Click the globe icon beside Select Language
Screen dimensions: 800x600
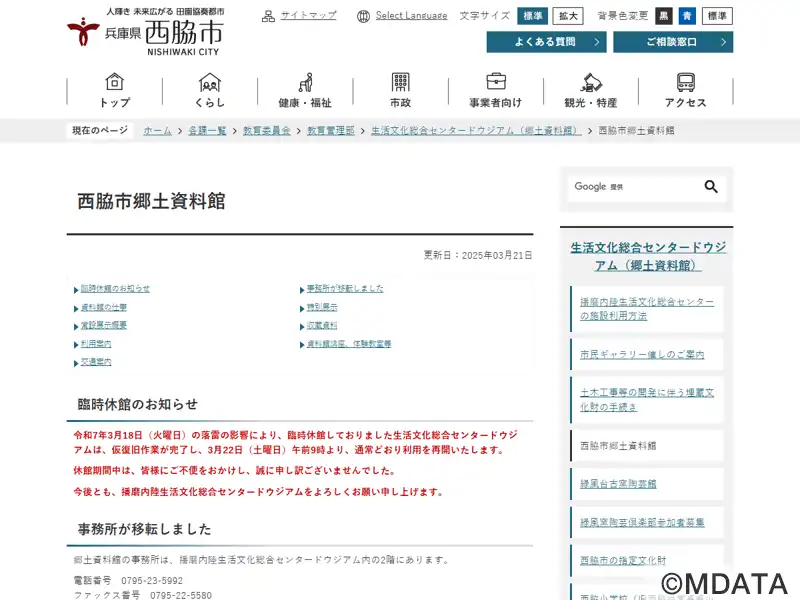(x=363, y=16)
